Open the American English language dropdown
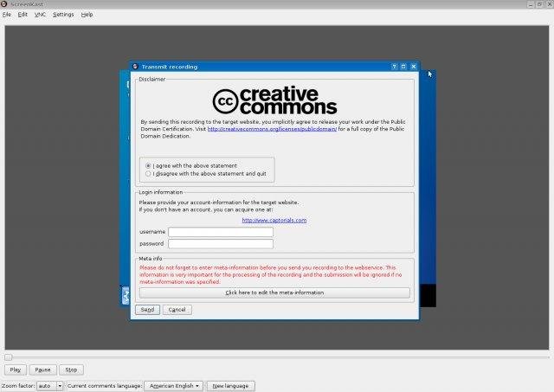Image resolution: width=554 pixels, height=392 pixels. [x=174, y=386]
